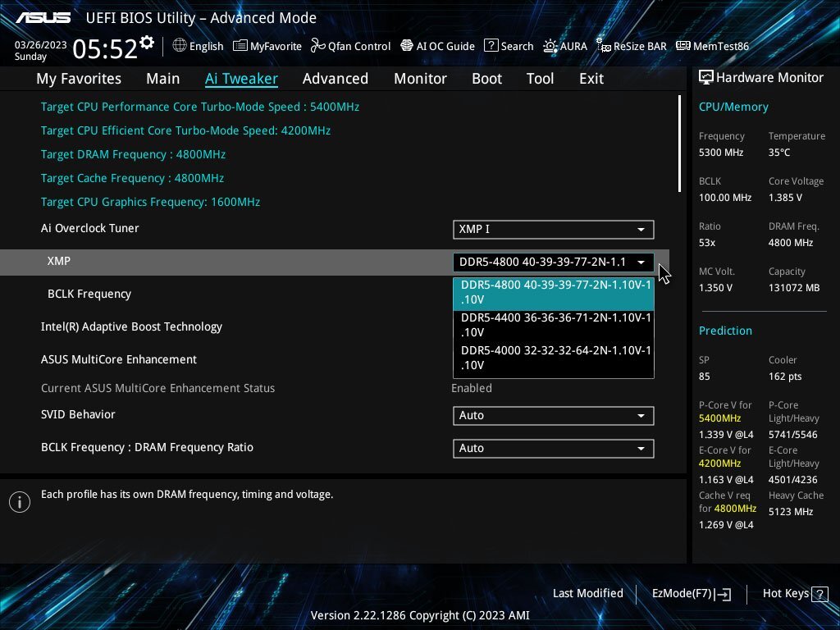This screenshot has height=630, width=840.
Task: Select ASUS MultiCore Enhancement row
Action: click(335, 359)
